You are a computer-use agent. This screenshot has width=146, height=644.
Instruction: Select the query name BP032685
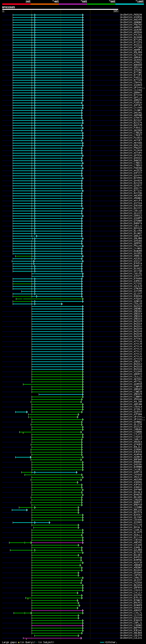[8, 7]
